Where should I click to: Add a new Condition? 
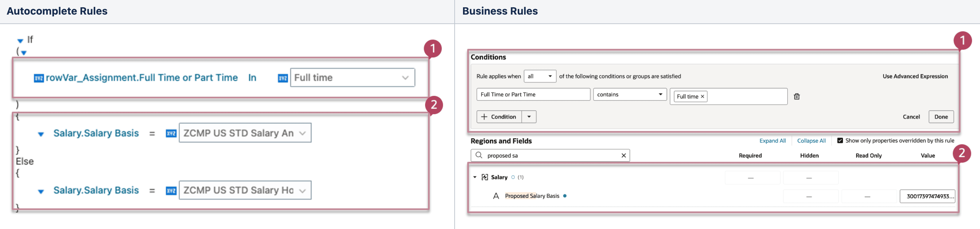point(499,117)
